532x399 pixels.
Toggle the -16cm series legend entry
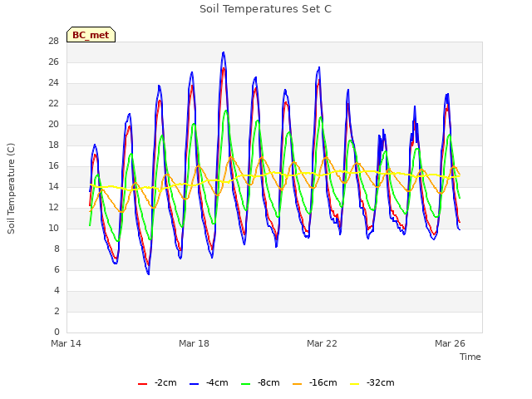click(314, 382)
